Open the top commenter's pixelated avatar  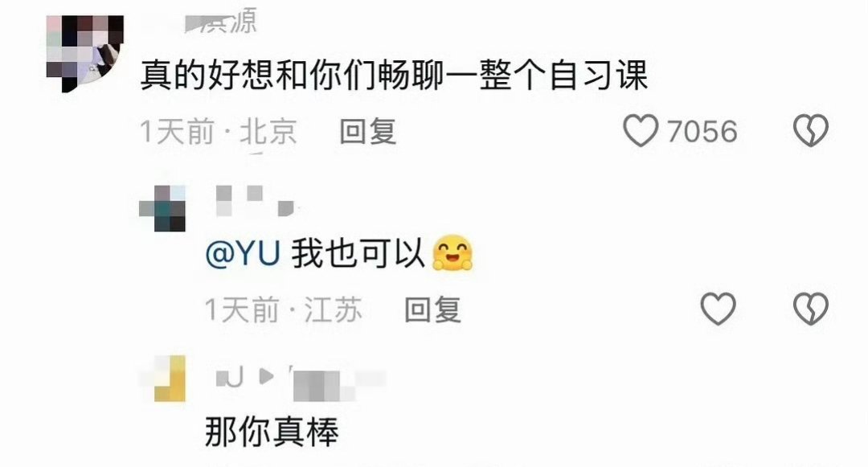point(84,54)
